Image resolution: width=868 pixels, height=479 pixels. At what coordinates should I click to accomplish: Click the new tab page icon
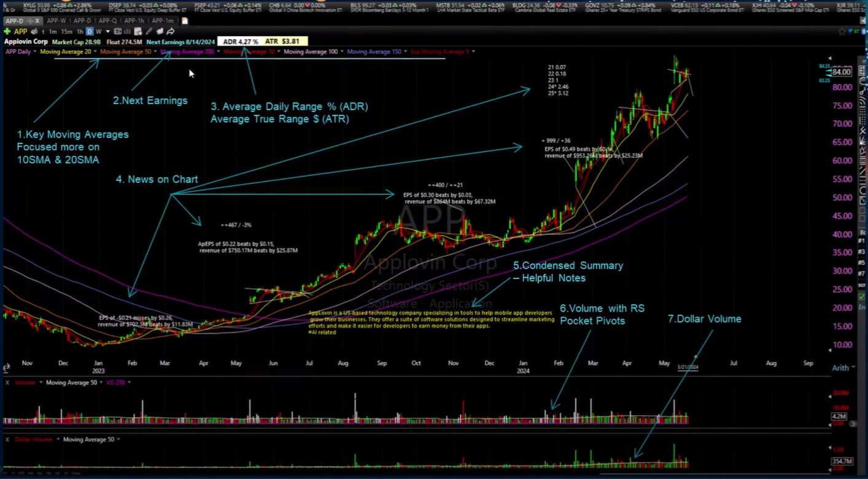[185, 21]
